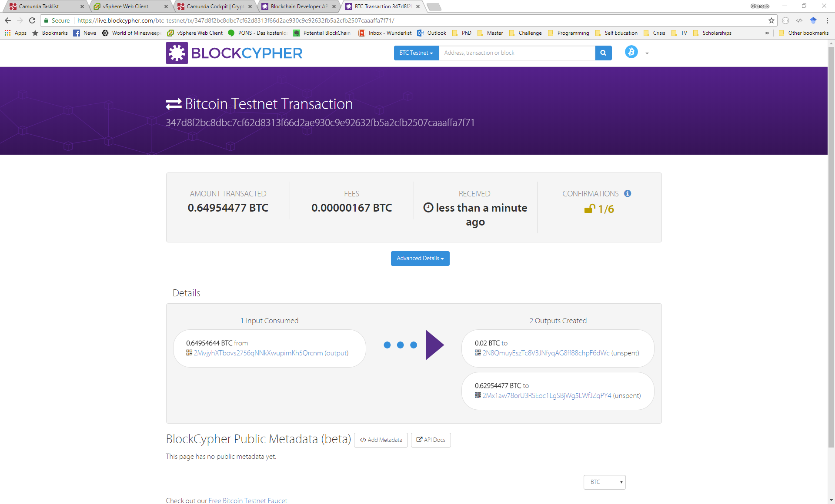
Task: Open the Free Bitcoin Testnet Faucet link
Action: coord(248,501)
